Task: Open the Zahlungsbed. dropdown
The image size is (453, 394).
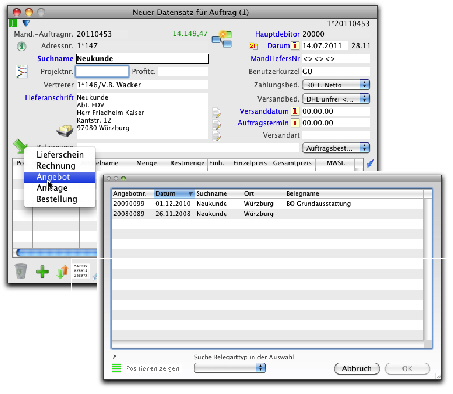Action: point(336,85)
